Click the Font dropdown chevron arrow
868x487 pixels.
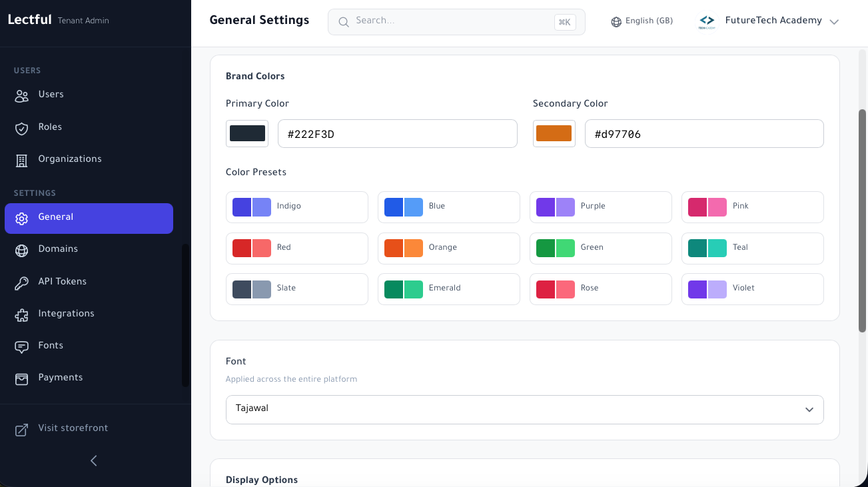point(809,410)
